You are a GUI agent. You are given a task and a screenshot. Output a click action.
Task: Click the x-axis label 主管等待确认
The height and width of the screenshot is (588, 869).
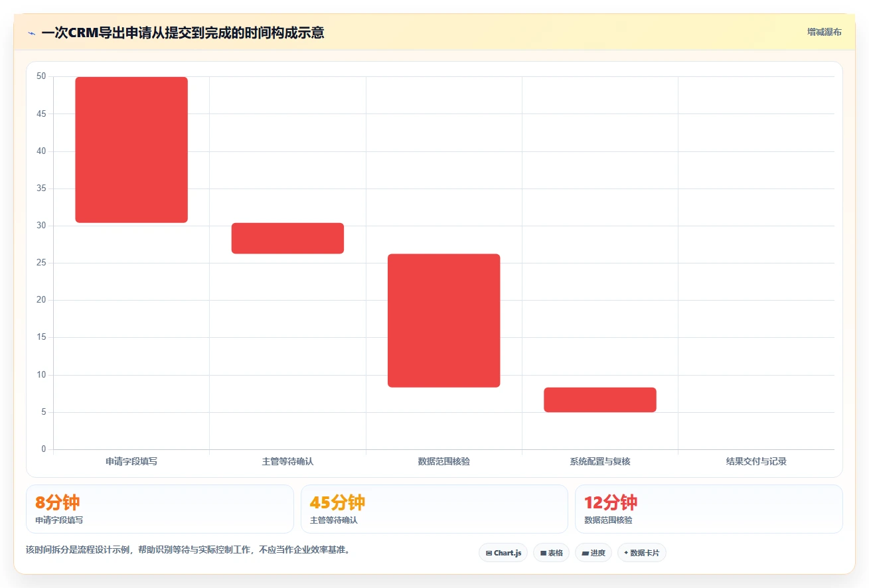coord(287,461)
